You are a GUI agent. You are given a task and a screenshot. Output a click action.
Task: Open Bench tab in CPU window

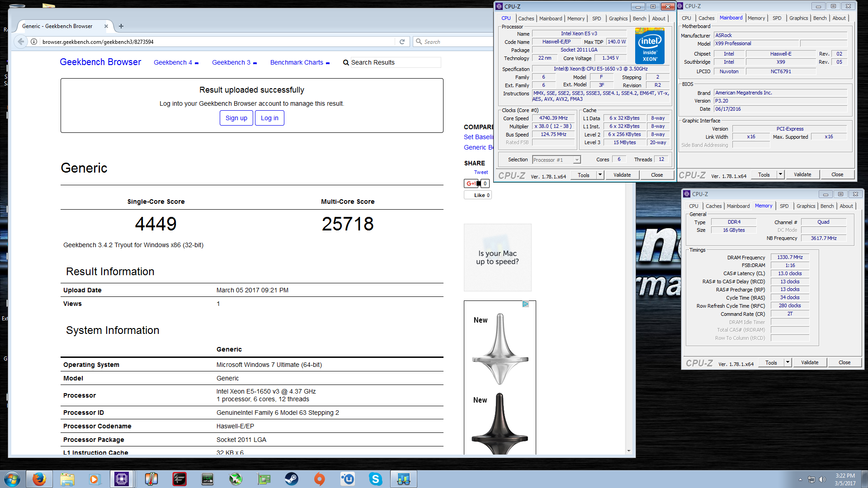coord(639,19)
